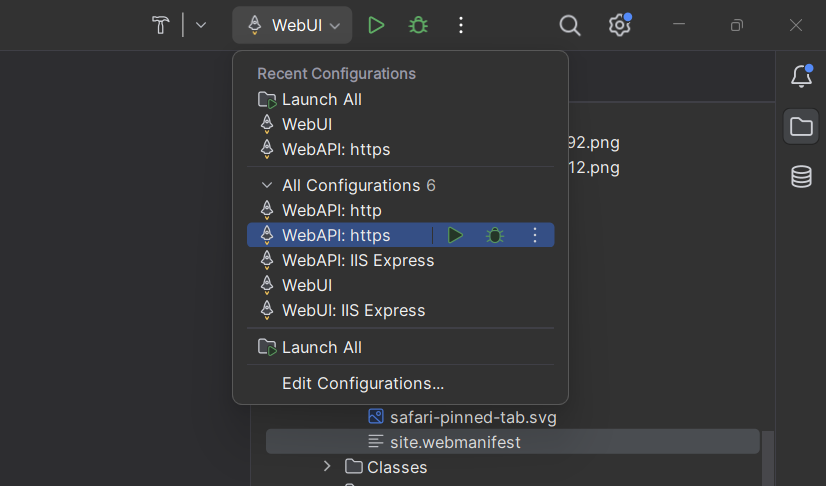Open the IDE settings gear
This screenshot has height=486, width=826.
(620, 25)
